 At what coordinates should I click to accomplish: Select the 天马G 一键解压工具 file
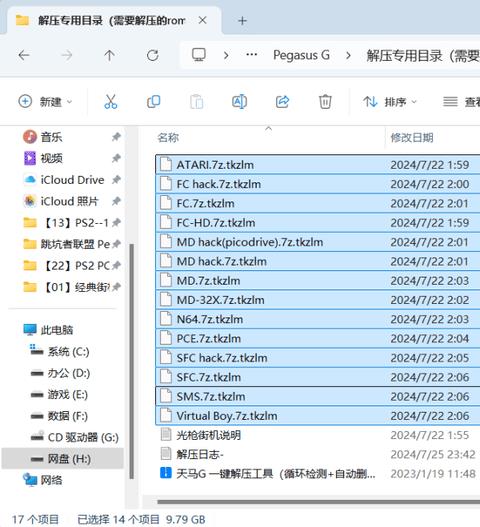pos(318,474)
